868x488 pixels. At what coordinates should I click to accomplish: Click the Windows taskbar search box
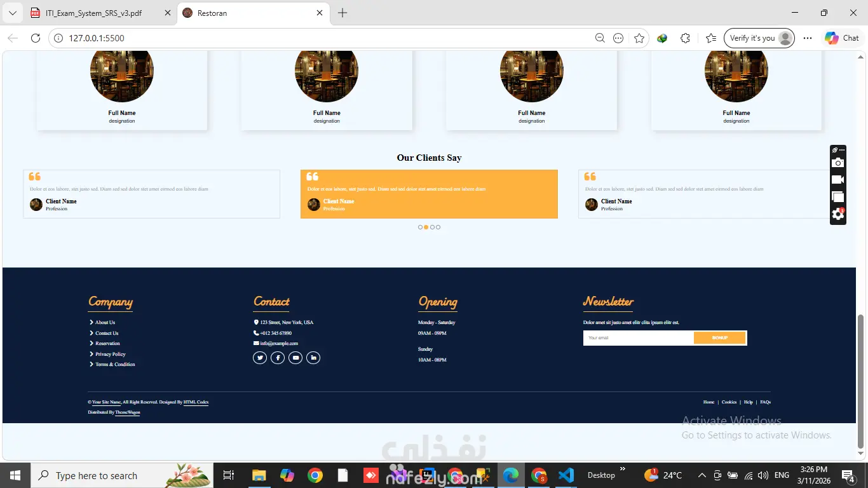[x=121, y=475]
